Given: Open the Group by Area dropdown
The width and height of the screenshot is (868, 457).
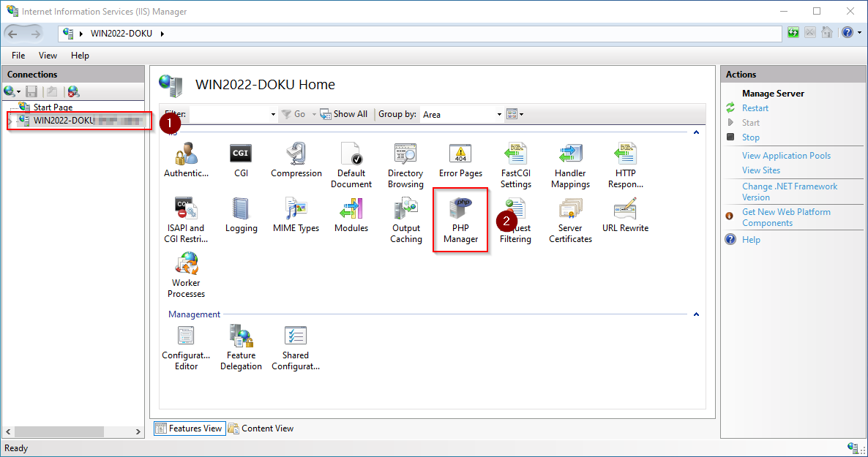Looking at the screenshot, I should coord(499,115).
